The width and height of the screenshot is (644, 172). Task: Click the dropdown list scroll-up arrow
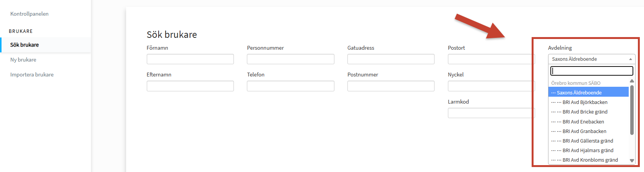[632, 81]
